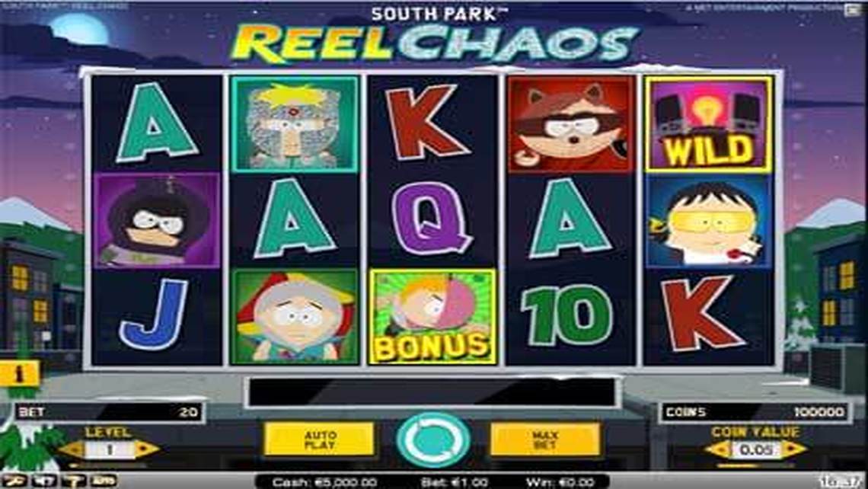Click the green 10 symbol

569,315
